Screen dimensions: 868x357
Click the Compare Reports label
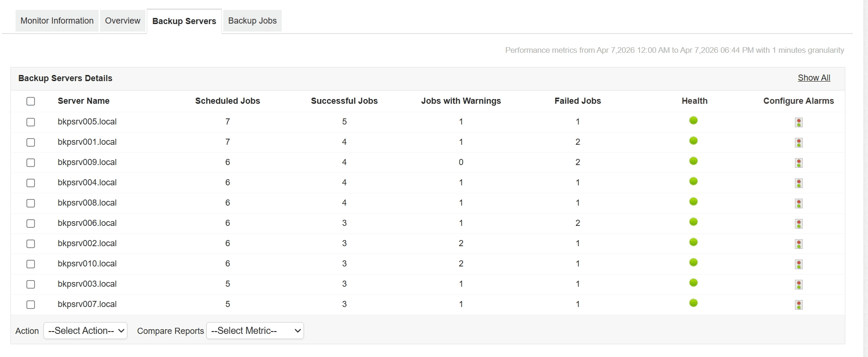point(170,331)
